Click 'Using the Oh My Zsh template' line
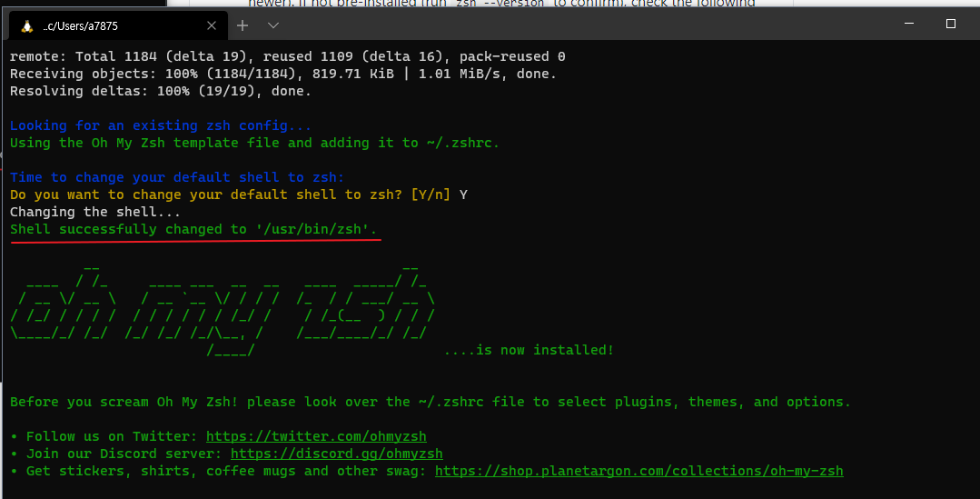 tap(255, 143)
